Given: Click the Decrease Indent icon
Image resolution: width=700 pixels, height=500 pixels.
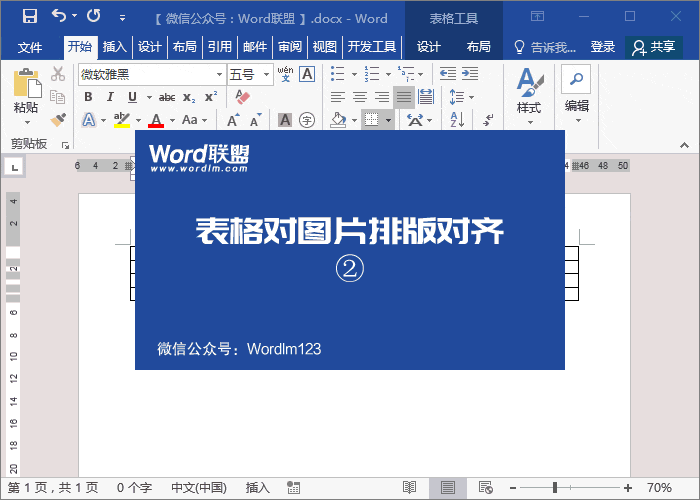Looking at the screenshot, I should 448,74.
